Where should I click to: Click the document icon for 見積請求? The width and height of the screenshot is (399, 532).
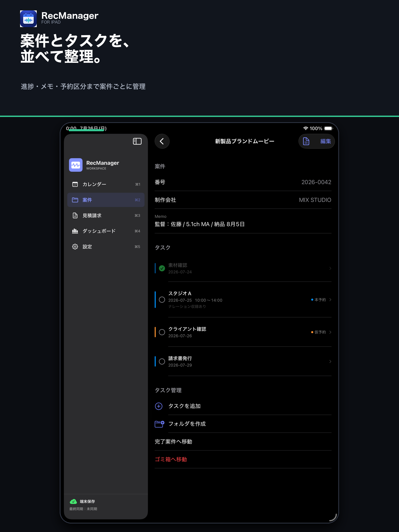click(75, 216)
